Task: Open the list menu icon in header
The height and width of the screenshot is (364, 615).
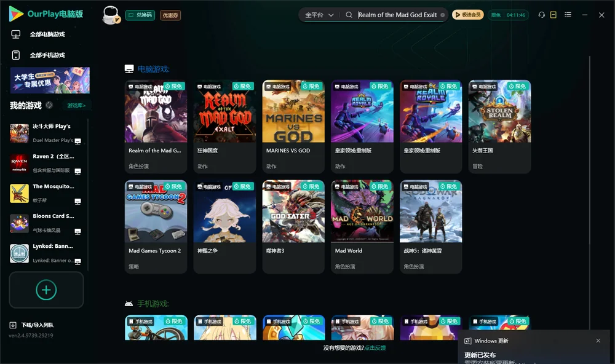Action: [568, 15]
